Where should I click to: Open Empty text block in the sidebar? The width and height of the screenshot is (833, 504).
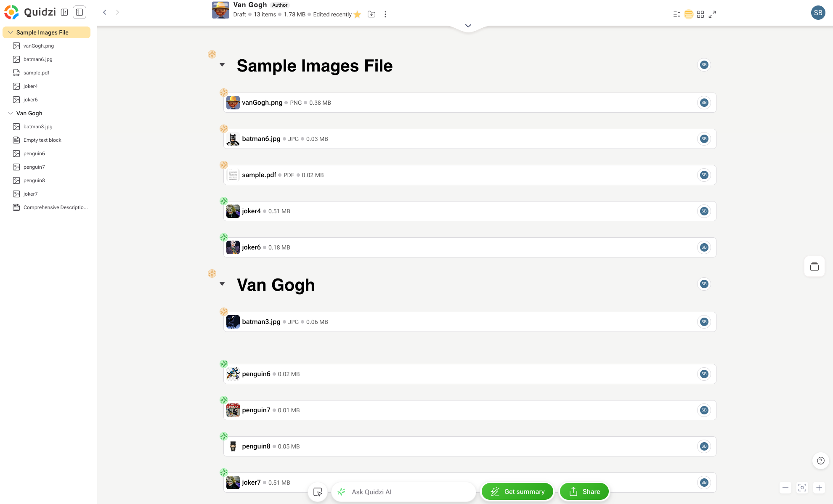[42, 140]
